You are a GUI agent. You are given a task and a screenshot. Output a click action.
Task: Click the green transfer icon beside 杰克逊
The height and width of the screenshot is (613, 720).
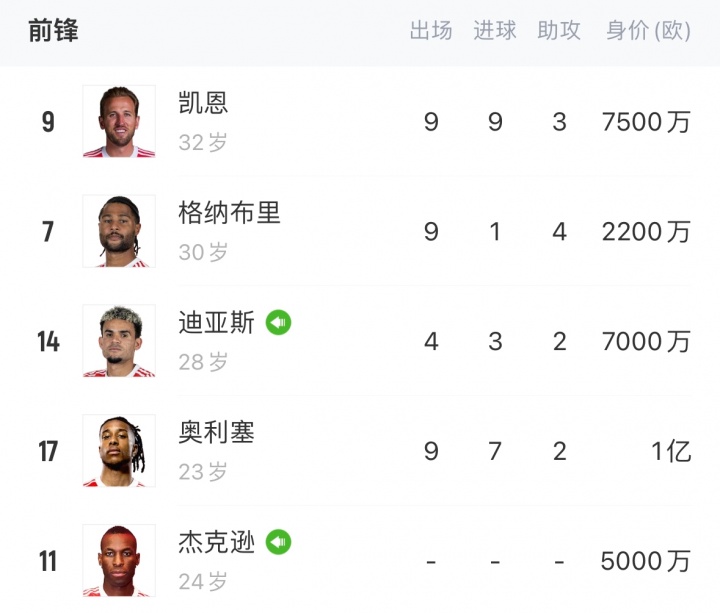point(278,542)
